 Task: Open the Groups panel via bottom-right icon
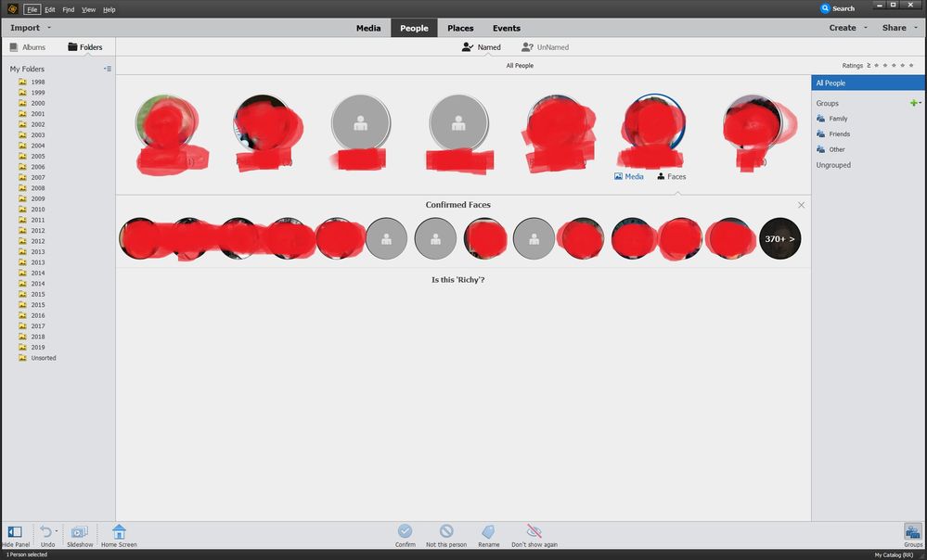coord(912,533)
